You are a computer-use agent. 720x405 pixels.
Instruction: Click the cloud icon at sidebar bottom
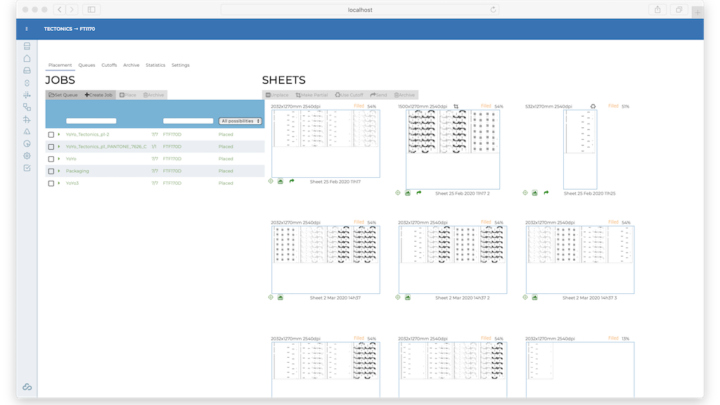(x=27, y=387)
